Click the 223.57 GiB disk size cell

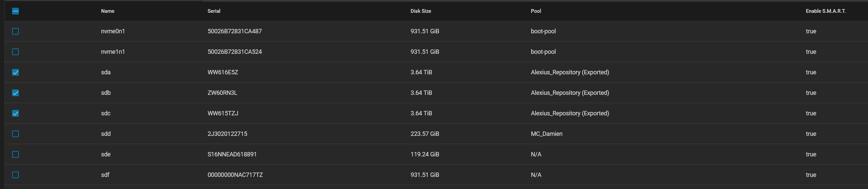[x=424, y=134]
